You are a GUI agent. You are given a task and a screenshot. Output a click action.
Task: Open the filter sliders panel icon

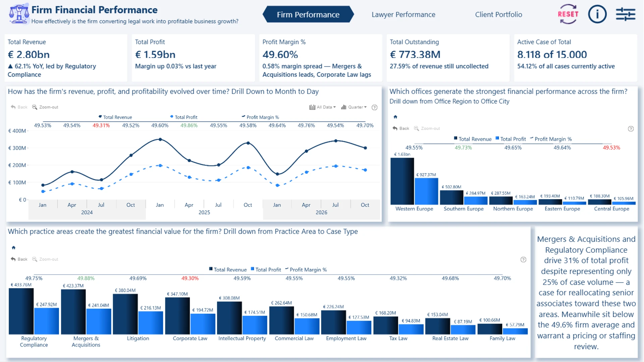pyautogui.click(x=626, y=14)
